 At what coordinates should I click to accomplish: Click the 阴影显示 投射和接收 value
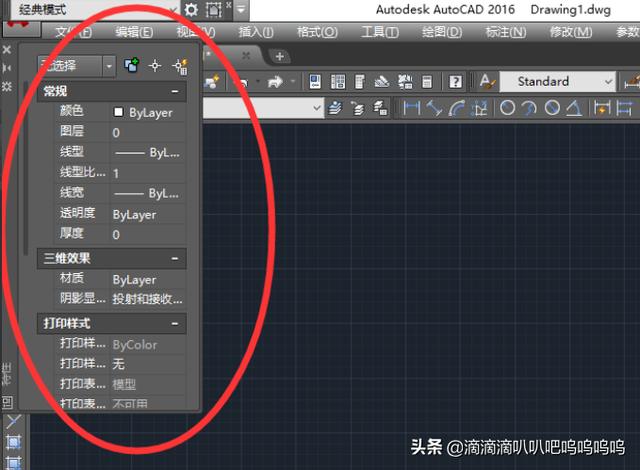click(147, 299)
